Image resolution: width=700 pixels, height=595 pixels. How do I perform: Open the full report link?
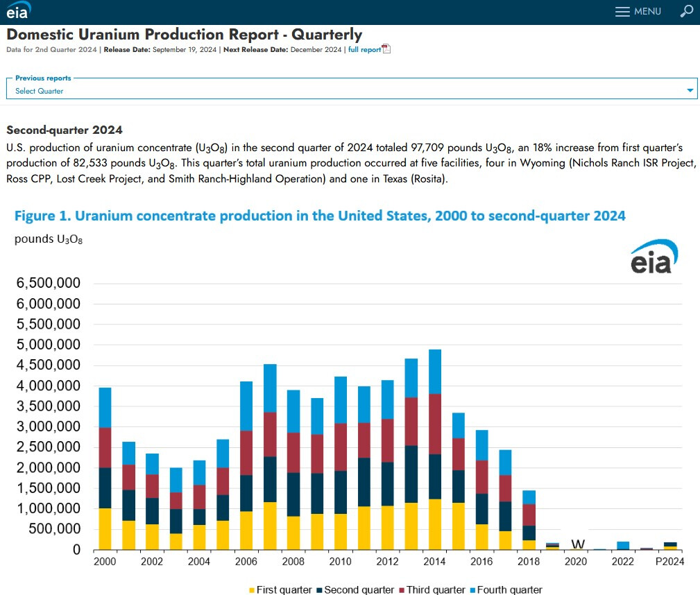coord(364,49)
